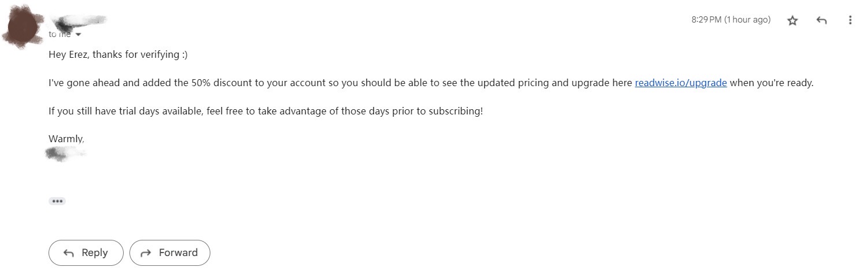Viewport: 868px width, 278px height.
Task: Click the 8:29 PM timestamp
Action: (706, 20)
